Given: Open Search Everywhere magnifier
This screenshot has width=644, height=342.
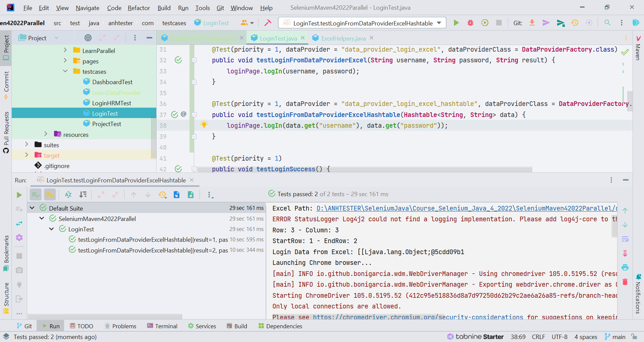Looking at the screenshot, I should pyautogui.click(x=607, y=23).
